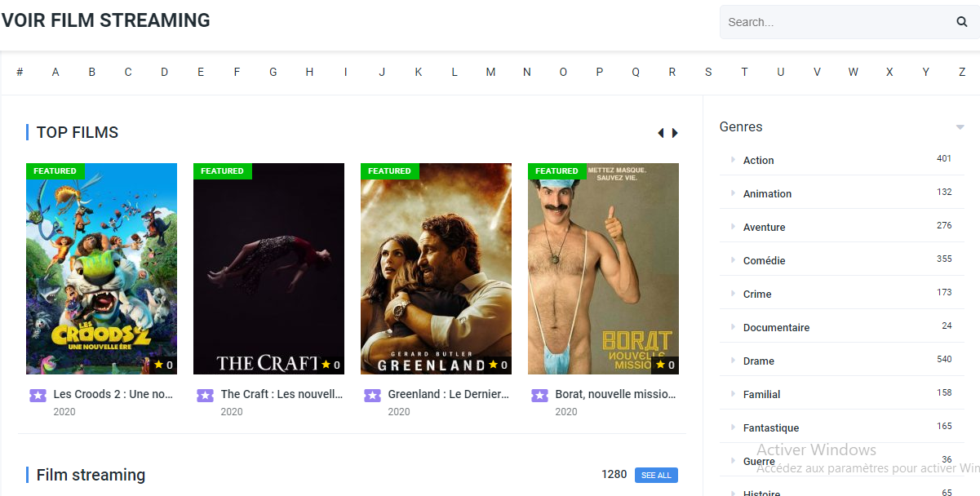980x496 pixels.
Task: Filter films by letter M
Action: [490, 72]
